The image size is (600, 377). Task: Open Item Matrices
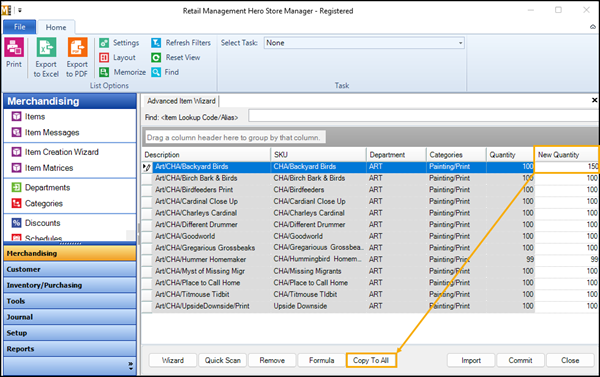coord(42,168)
